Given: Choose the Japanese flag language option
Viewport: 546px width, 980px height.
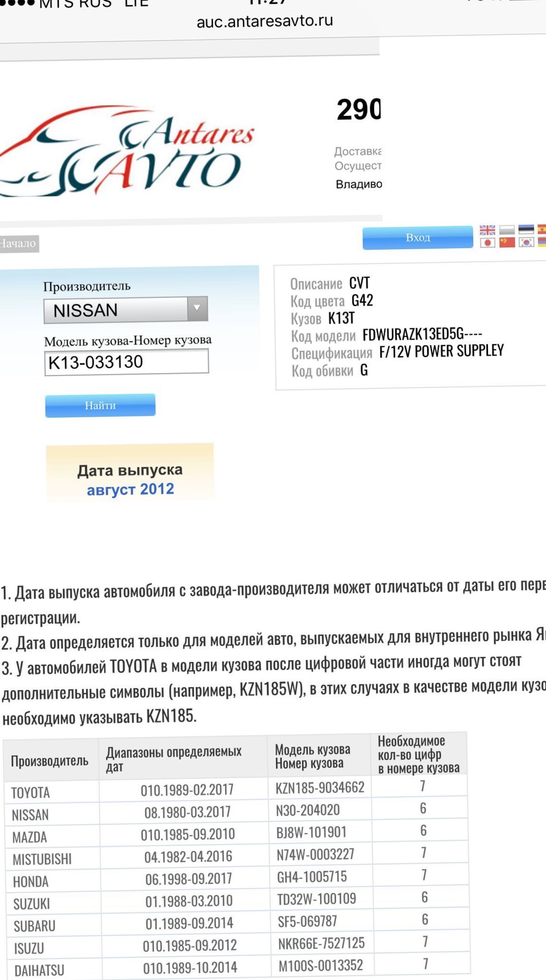Looking at the screenshot, I should point(488,243).
